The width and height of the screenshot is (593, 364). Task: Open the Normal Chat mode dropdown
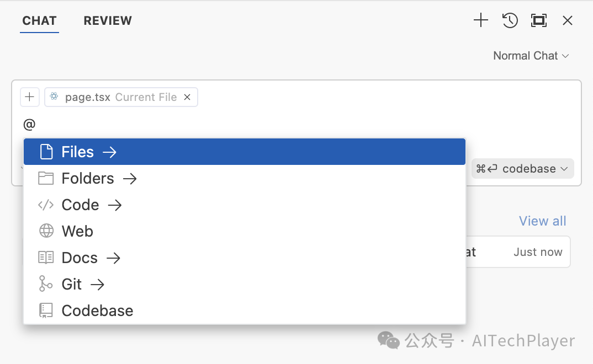pos(531,56)
